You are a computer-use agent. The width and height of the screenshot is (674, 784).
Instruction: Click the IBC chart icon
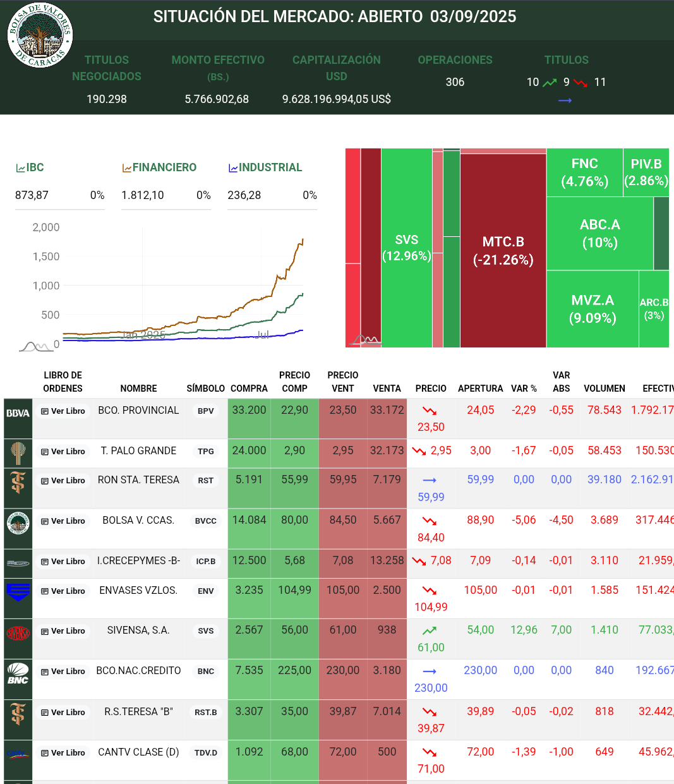[20, 168]
